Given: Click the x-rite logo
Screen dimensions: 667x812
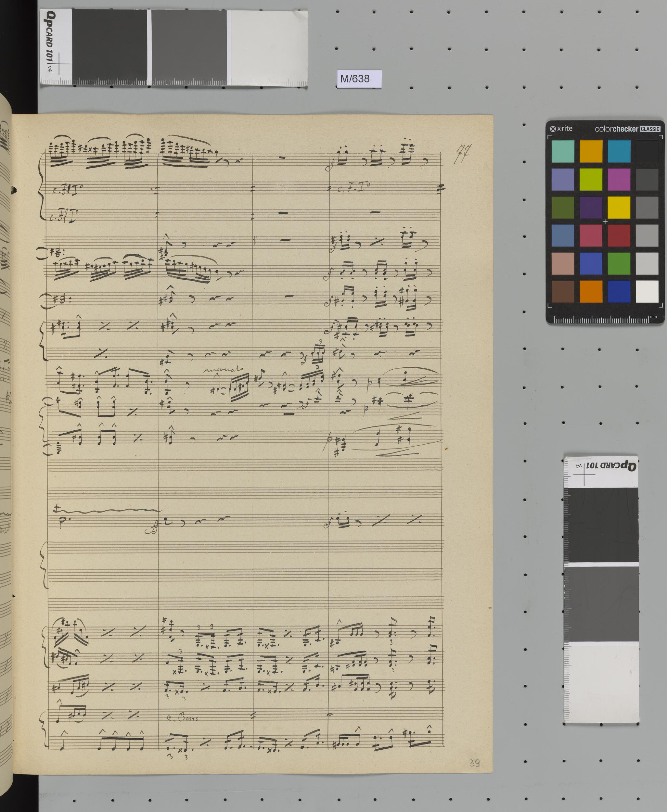Looking at the screenshot, I should [x=561, y=129].
